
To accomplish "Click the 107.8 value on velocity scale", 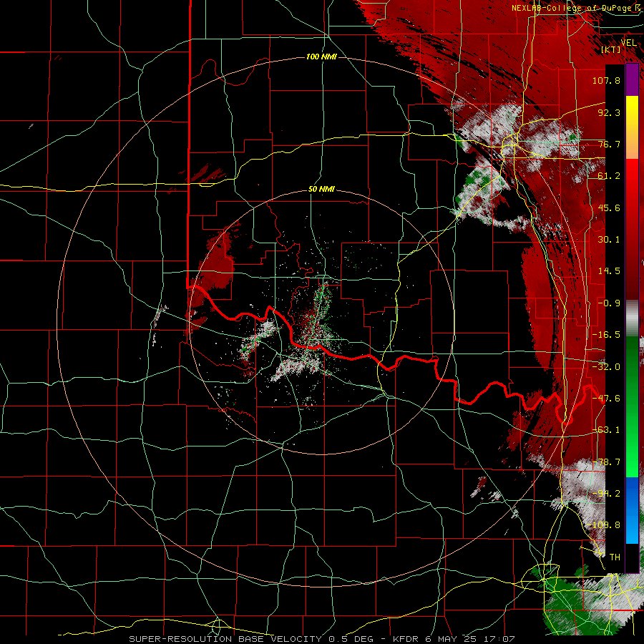I will 606,80.
